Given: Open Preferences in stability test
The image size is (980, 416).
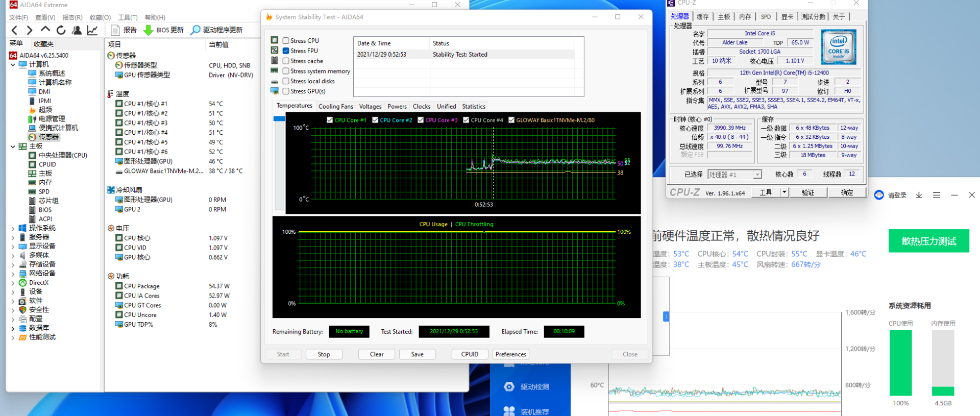Looking at the screenshot, I should [x=511, y=354].
